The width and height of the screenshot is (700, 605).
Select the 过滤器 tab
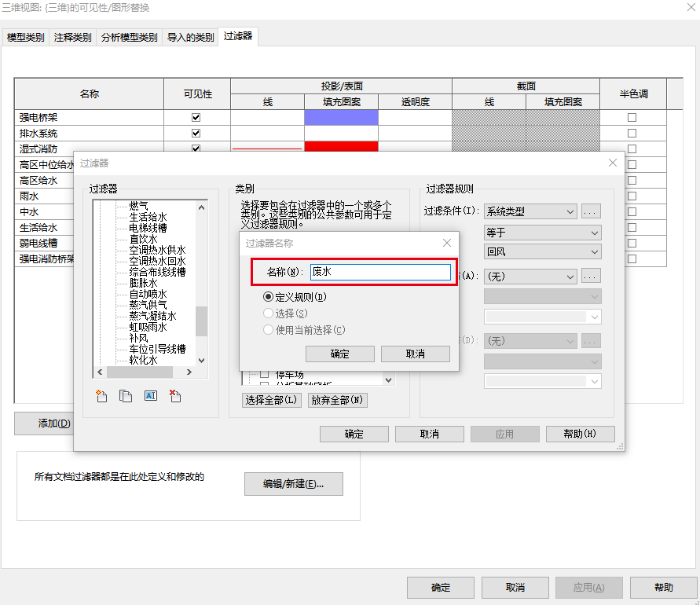tap(238, 35)
